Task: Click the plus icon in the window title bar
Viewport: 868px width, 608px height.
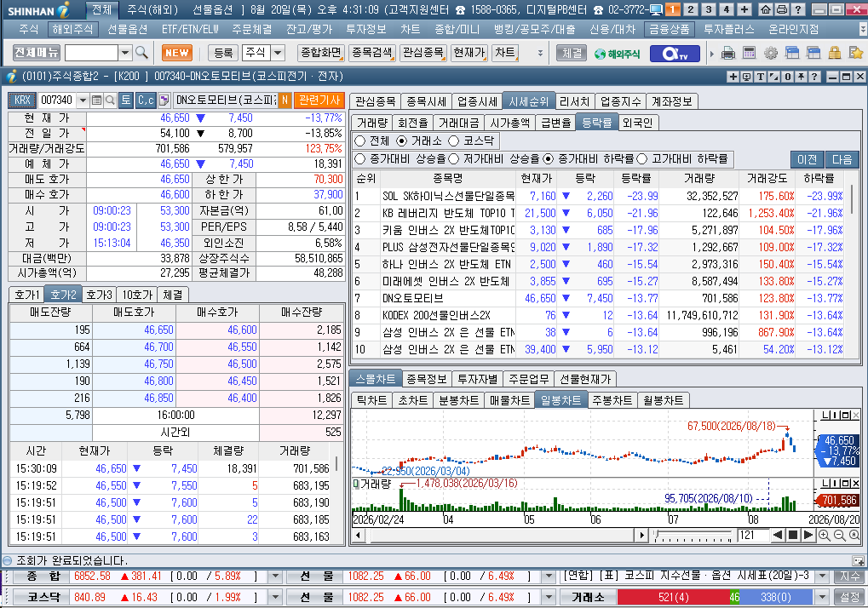Action: click(733, 77)
